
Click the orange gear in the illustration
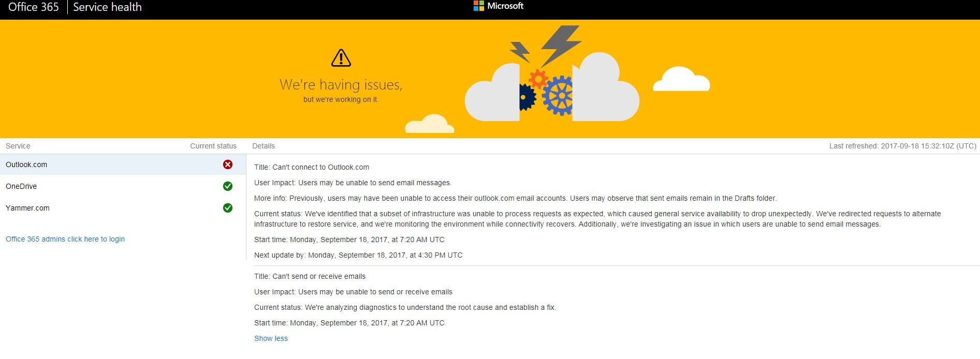coord(538,79)
